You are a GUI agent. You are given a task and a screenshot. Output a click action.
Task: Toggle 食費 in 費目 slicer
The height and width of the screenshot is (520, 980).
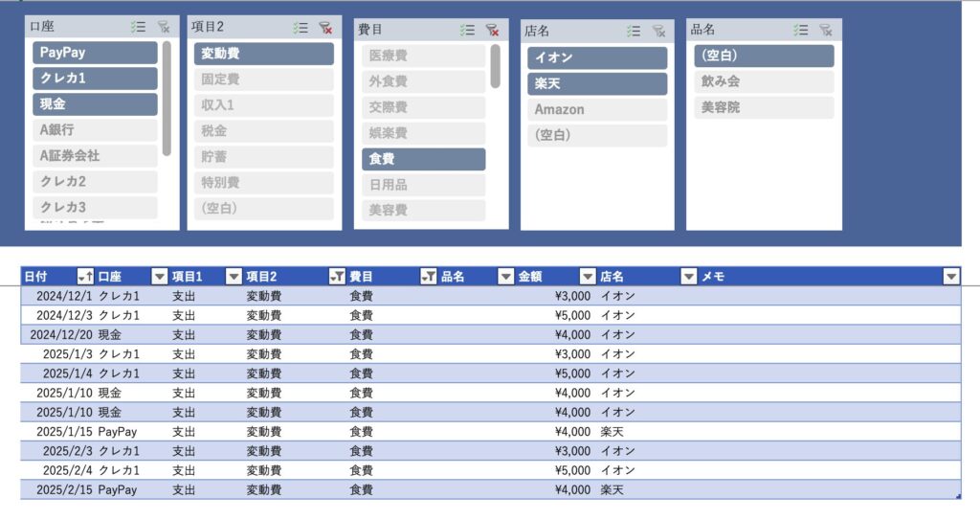click(x=423, y=159)
